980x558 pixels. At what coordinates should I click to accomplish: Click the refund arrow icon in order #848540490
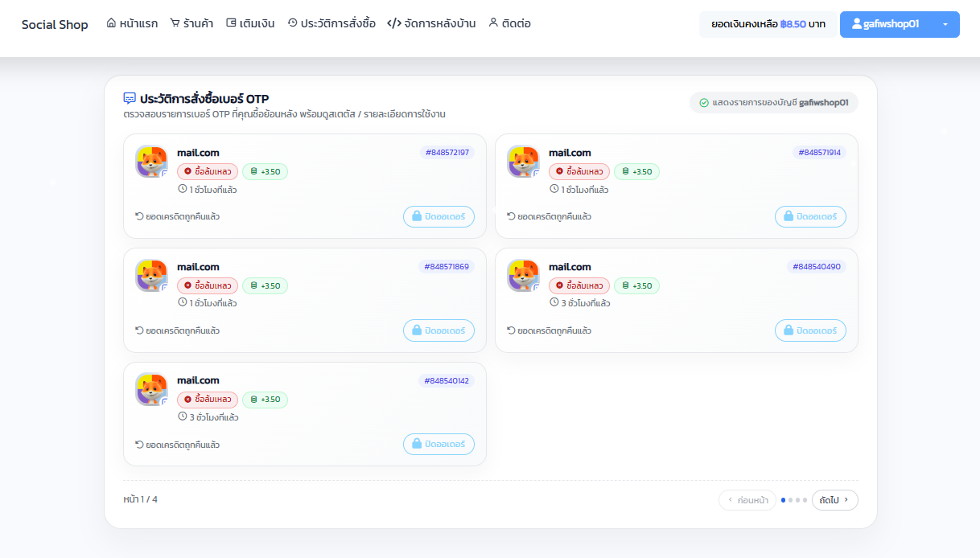[x=511, y=330]
